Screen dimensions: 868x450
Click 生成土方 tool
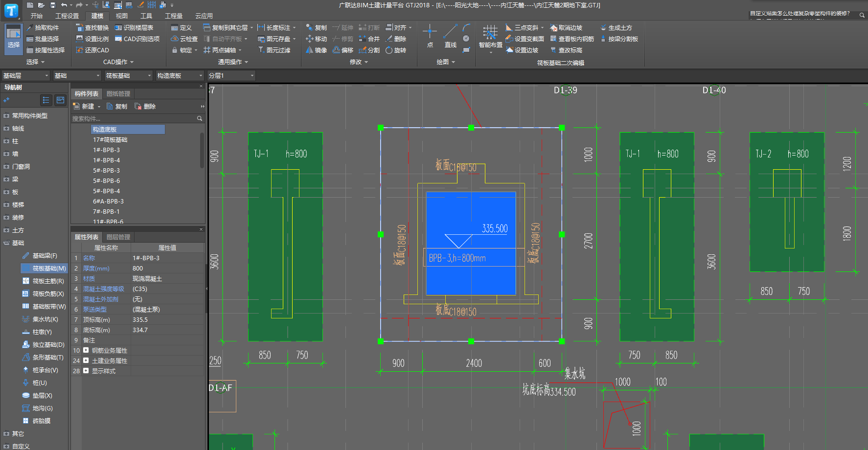pos(616,28)
